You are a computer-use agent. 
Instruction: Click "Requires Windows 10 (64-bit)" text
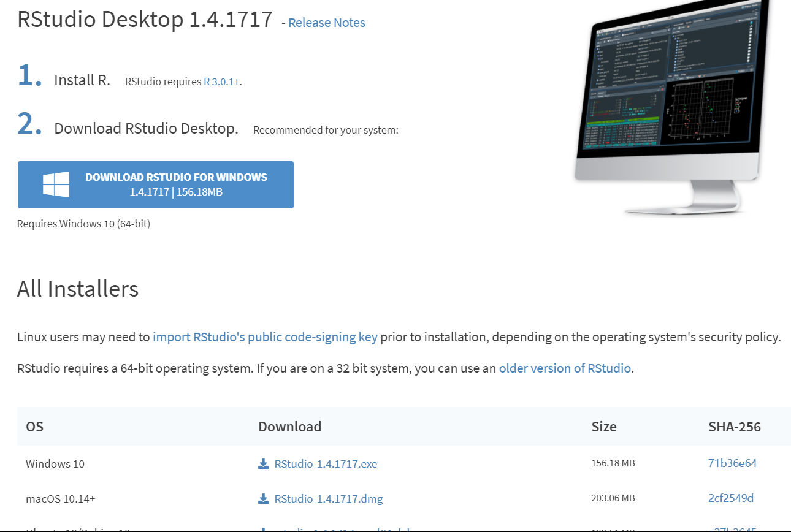click(83, 224)
